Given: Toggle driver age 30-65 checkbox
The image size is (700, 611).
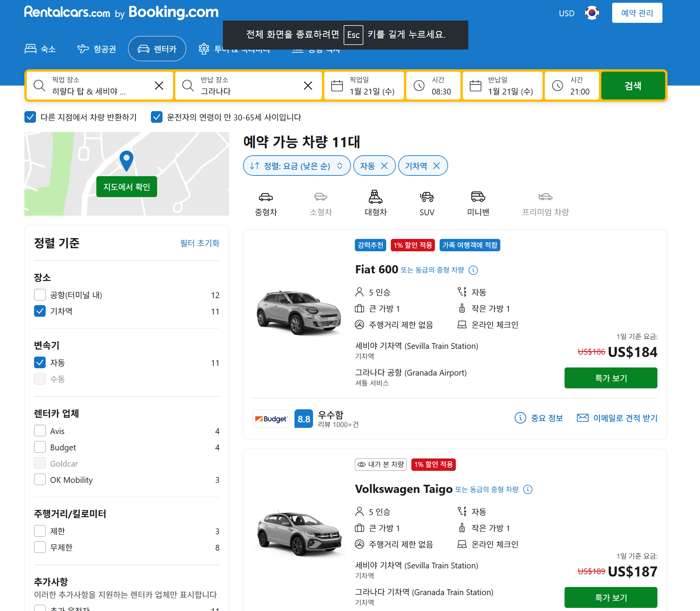Looking at the screenshot, I should (157, 117).
